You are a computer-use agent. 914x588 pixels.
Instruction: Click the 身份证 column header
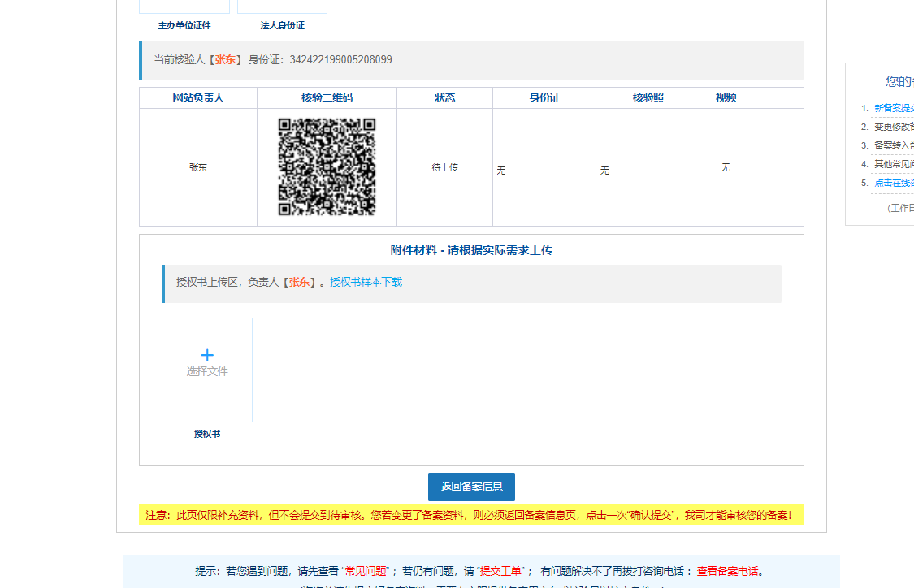coord(544,98)
